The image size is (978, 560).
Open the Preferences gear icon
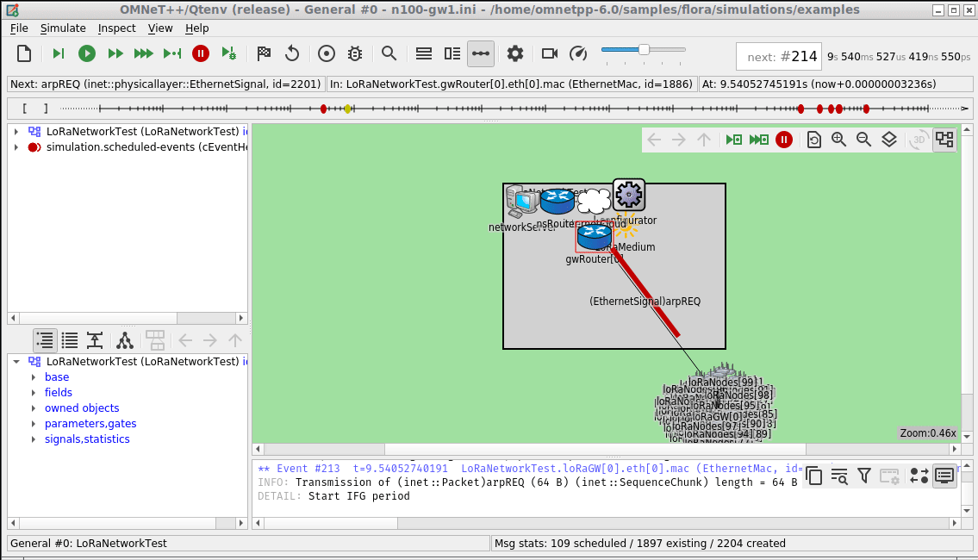[515, 54]
